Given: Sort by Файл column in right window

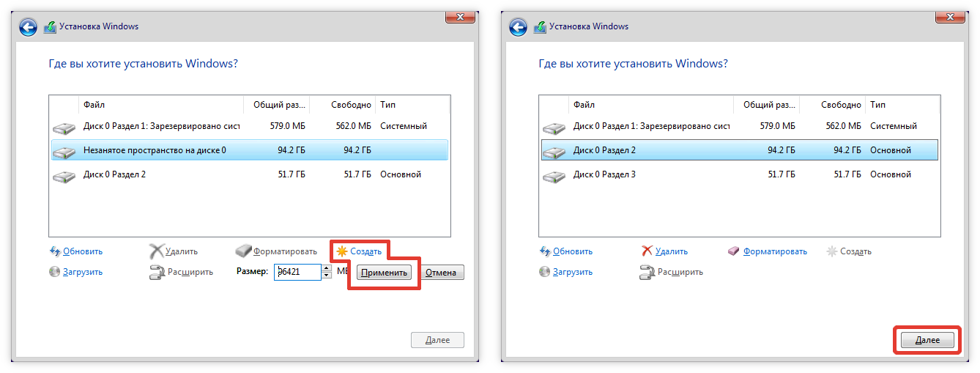Looking at the screenshot, I should click(x=651, y=105).
